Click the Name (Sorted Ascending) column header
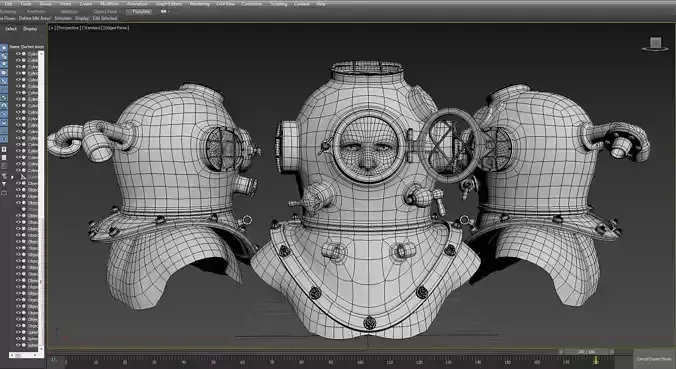This screenshot has height=369, width=676. pyautogui.click(x=27, y=47)
